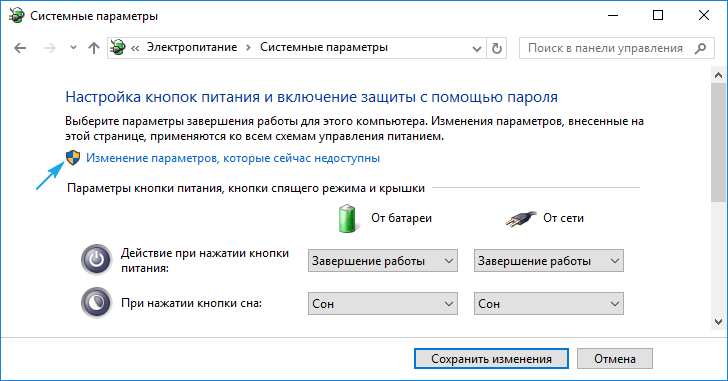Click the sleep button moon icon
The image size is (728, 381).
[97, 303]
